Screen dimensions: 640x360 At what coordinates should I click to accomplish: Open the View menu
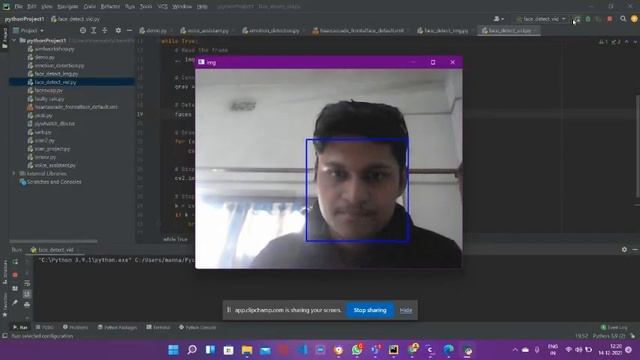pyautogui.click(x=47, y=7)
